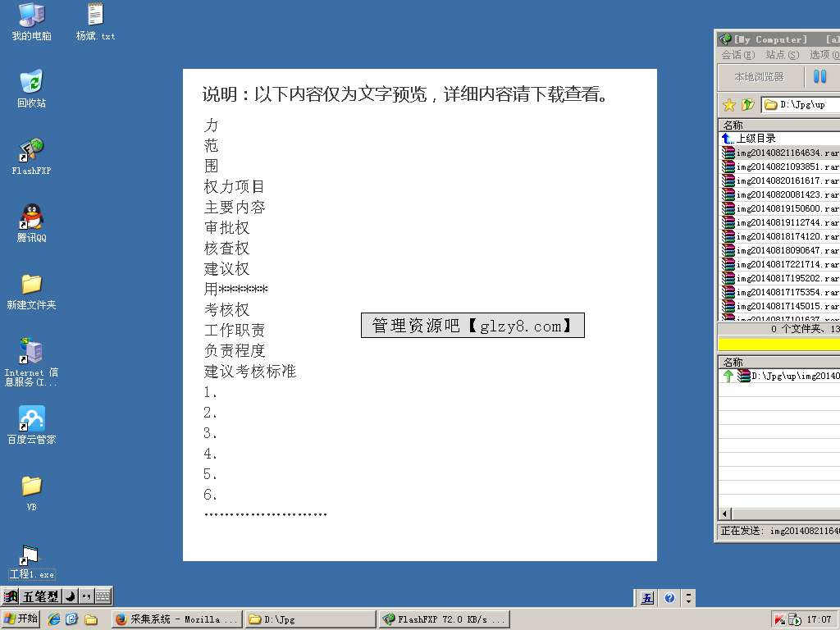Select file img20140820081423.rar

(779, 194)
